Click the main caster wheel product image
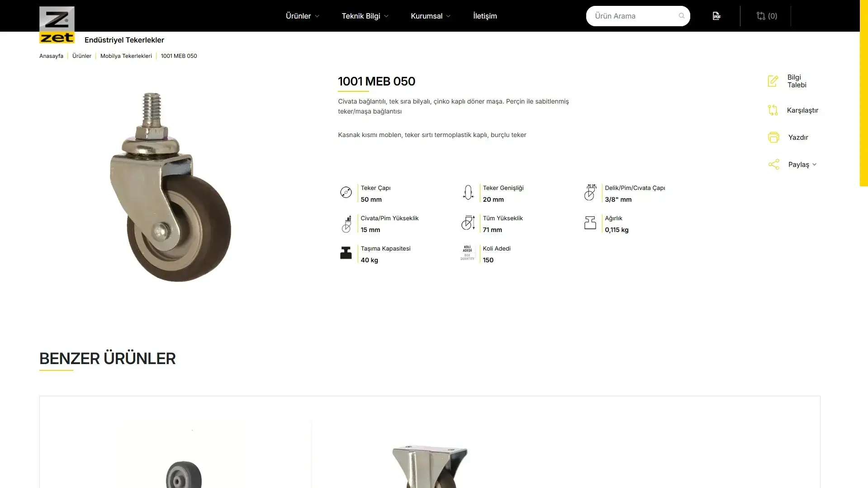Screen dimensions: 868x488 pos(171,187)
